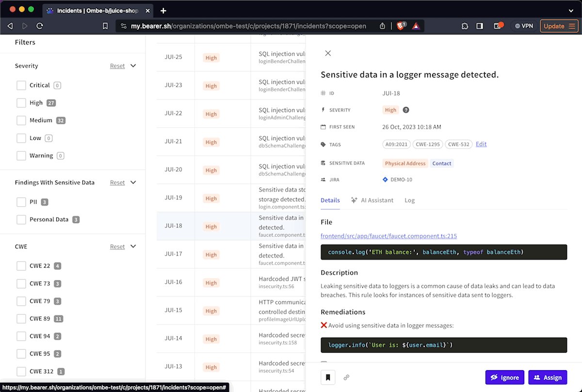Click the Edit tags link

click(x=481, y=144)
